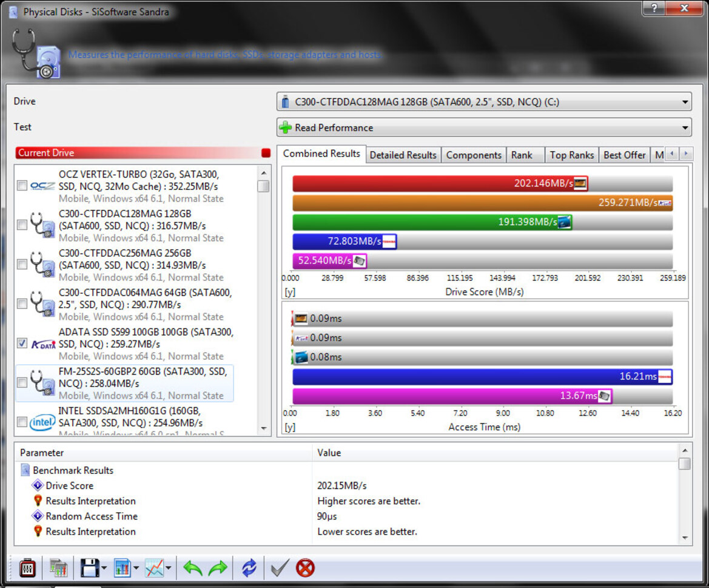Click the floppy disk Save icon
This screenshot has height=588, width=709.
(90, 567)
